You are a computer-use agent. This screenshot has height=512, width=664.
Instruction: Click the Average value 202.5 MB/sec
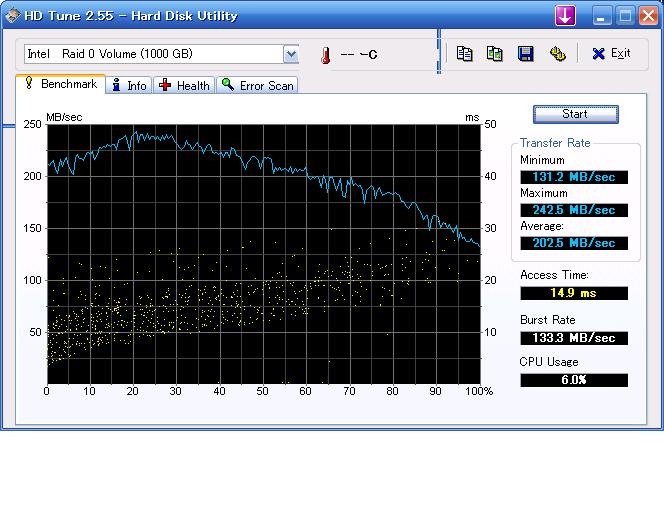[x=574, y=243]
